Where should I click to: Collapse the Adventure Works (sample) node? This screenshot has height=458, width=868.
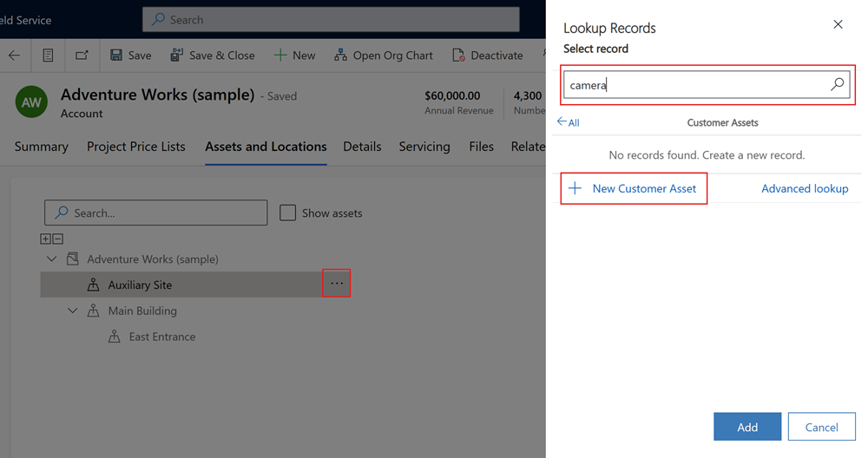[51, 258]
